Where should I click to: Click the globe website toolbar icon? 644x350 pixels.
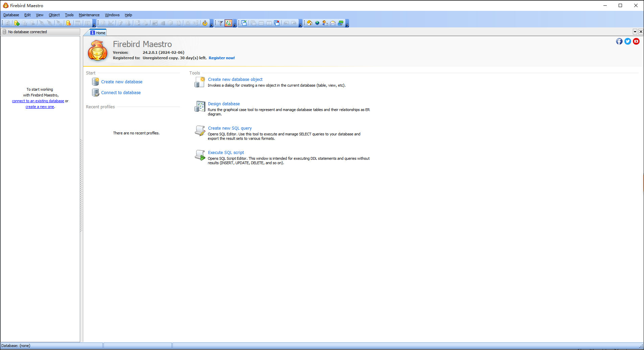317,23
